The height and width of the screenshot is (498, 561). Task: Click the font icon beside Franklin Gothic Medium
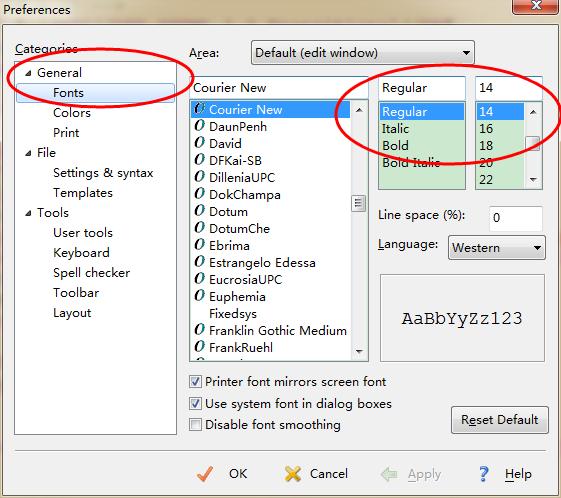tap(199, 330)
